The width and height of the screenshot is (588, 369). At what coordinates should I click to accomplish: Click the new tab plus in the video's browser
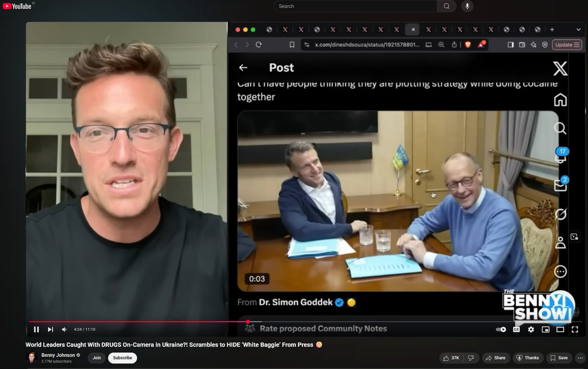point(552,29)
